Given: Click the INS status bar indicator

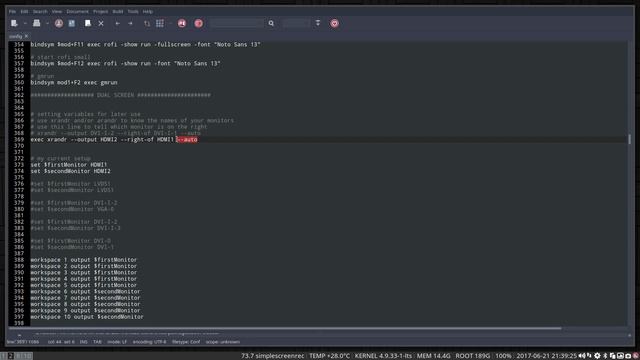Looking at the screenshot, I should click(84, 342).
